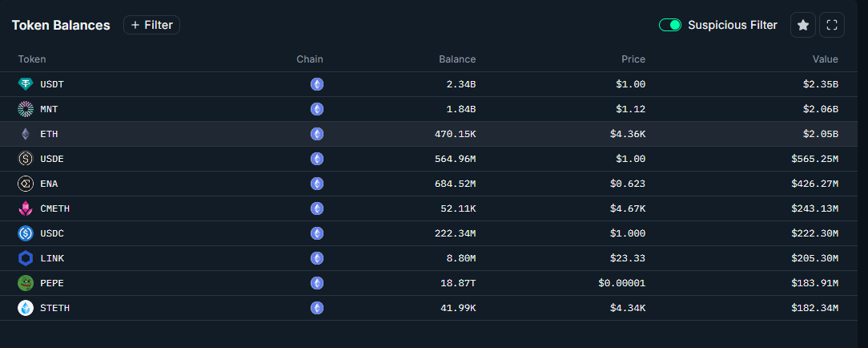868x348 pixels.
Task: Click the PEPE frog icon
Action: 26,283
